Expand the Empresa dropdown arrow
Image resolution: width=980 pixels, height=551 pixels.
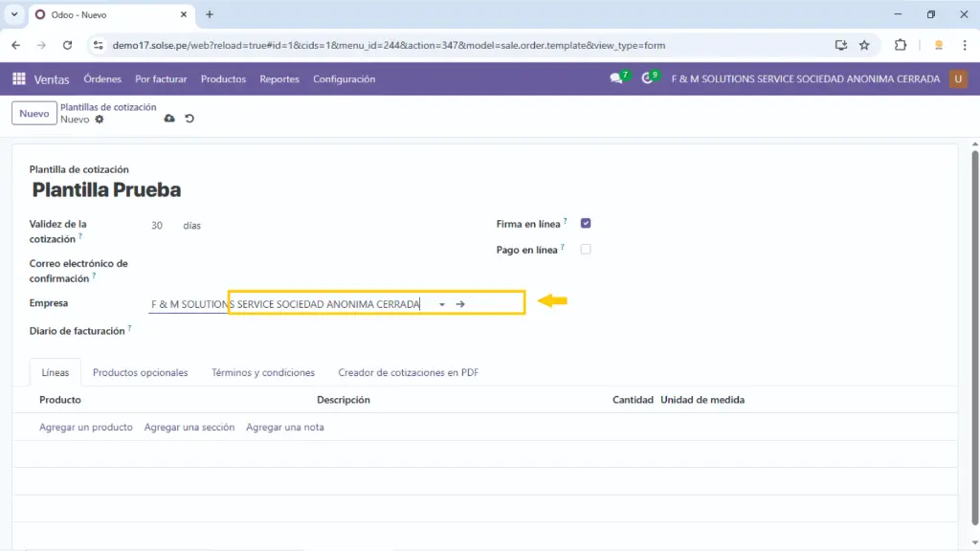(442, 304)
